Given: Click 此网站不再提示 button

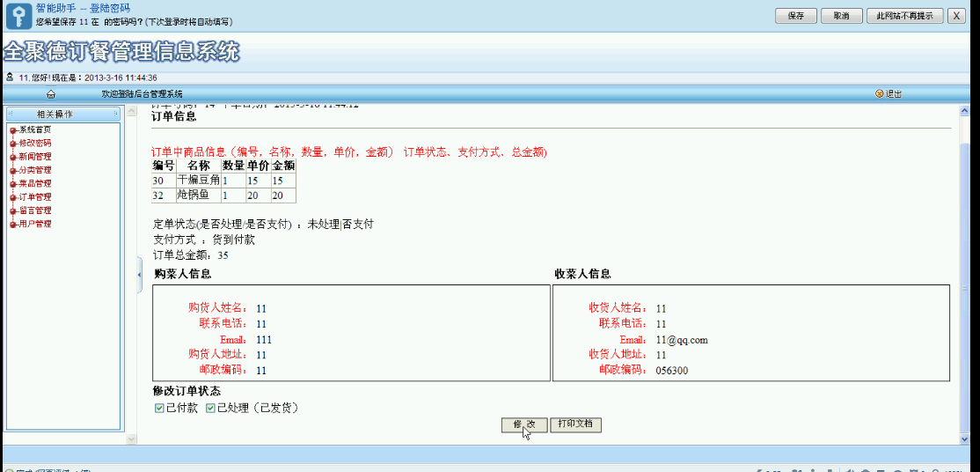Looking at the screenshot, I should pyautogui.click(x=905, y=16).
